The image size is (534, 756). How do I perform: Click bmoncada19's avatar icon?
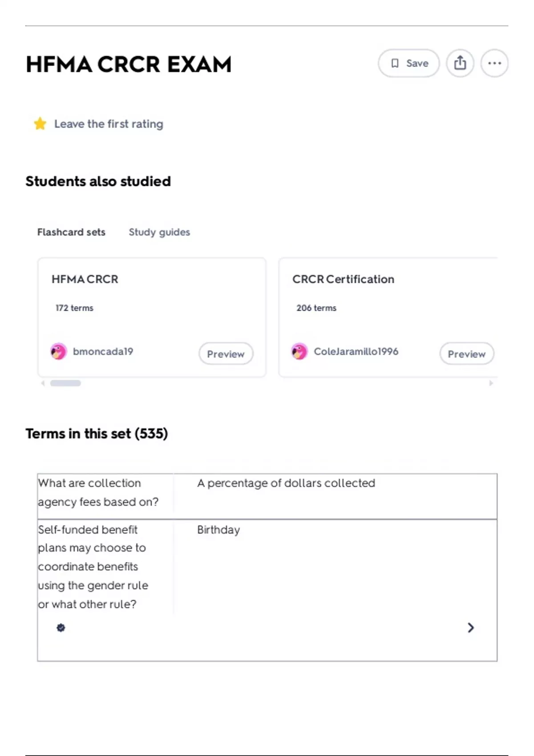[59, 351]
